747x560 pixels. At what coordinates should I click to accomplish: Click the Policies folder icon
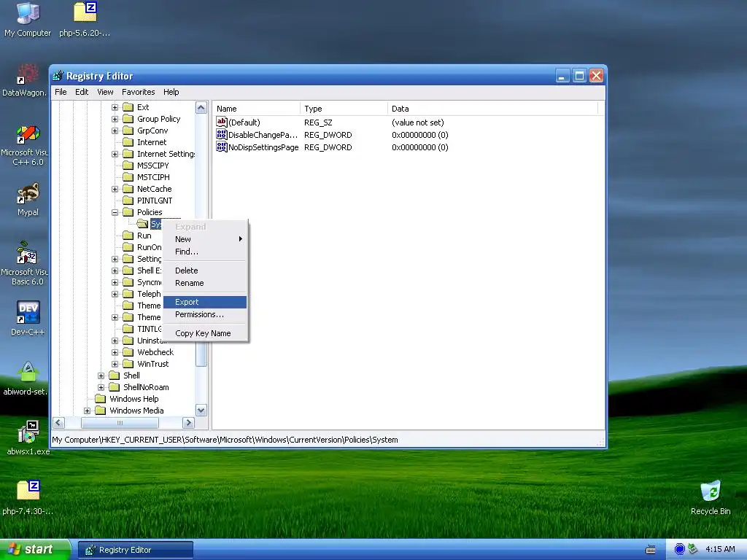[x=128, y=212]
